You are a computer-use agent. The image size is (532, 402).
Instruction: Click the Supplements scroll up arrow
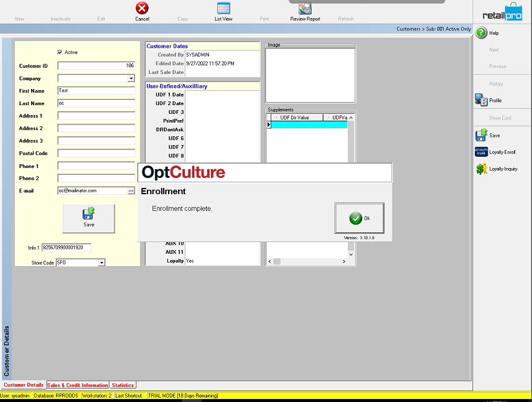click(351, 118)
